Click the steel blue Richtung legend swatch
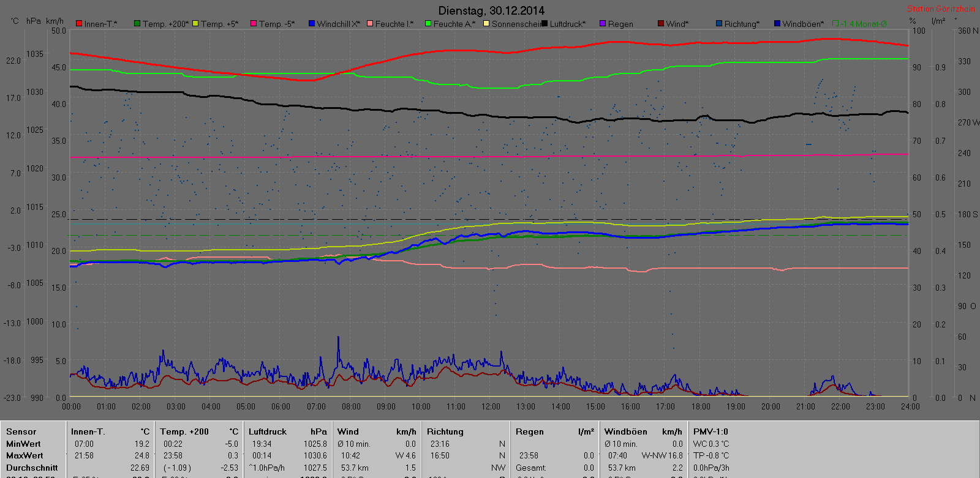Image resolution: width=980 pixels, height=478 pixels. [719, 24]
